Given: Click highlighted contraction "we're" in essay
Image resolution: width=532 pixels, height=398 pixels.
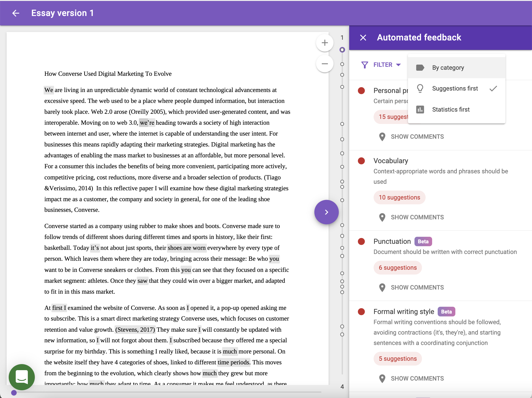Looking at the screenshot, I should tap(147, 123).
